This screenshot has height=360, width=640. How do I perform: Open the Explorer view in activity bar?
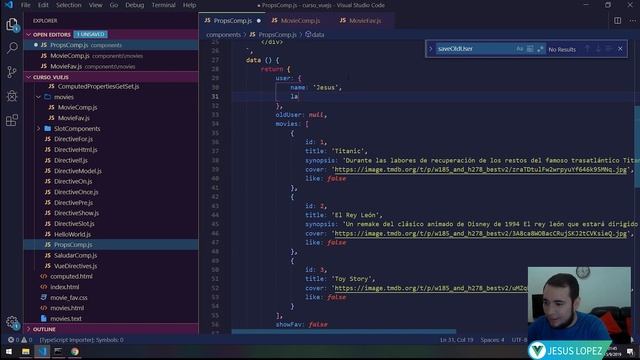point(12,25)
